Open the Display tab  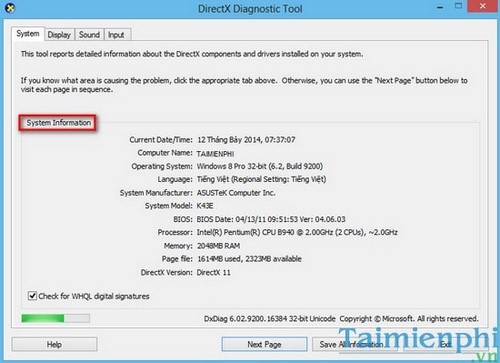[x=59, y=35]
